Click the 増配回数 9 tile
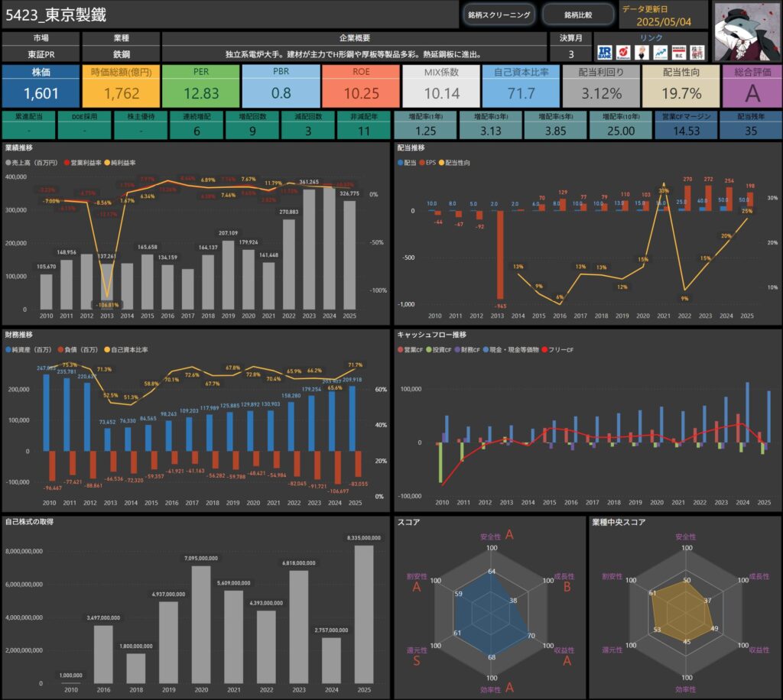Screen dimensions: 783x700 click(x=252, y=125)
